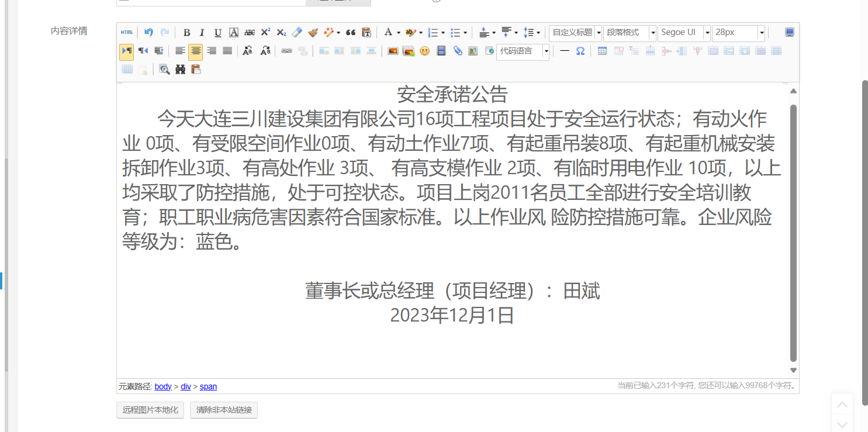Expand the highlight color dropdown arrow
The width and height of the screenshot is (868, 432).
tap(421, 33)
